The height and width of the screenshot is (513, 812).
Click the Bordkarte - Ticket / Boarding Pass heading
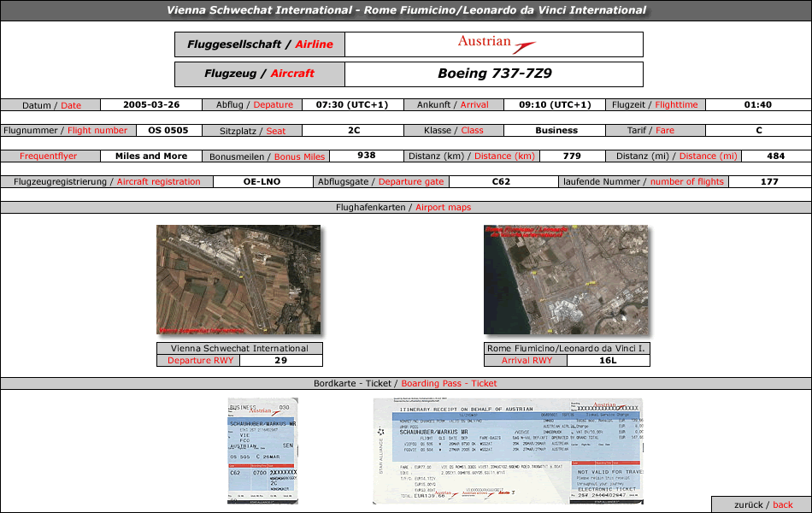[x=406, y=383]
